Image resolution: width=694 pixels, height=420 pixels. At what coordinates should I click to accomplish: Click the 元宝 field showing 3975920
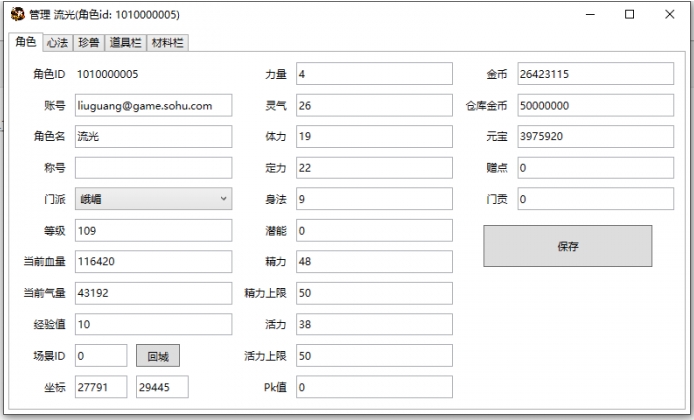pyautogui.click(x=594, y=136)
